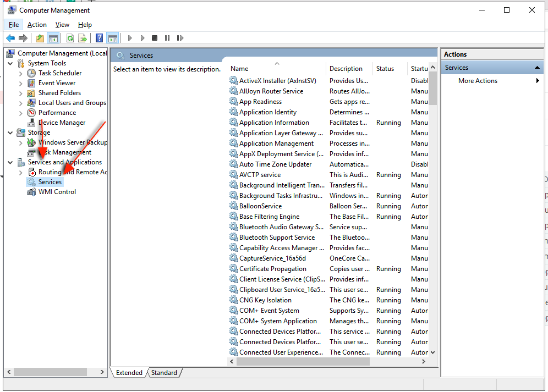The image size is (548, 392).
Task: Click the Windows Server Backup icon
Action: [31, 142]
